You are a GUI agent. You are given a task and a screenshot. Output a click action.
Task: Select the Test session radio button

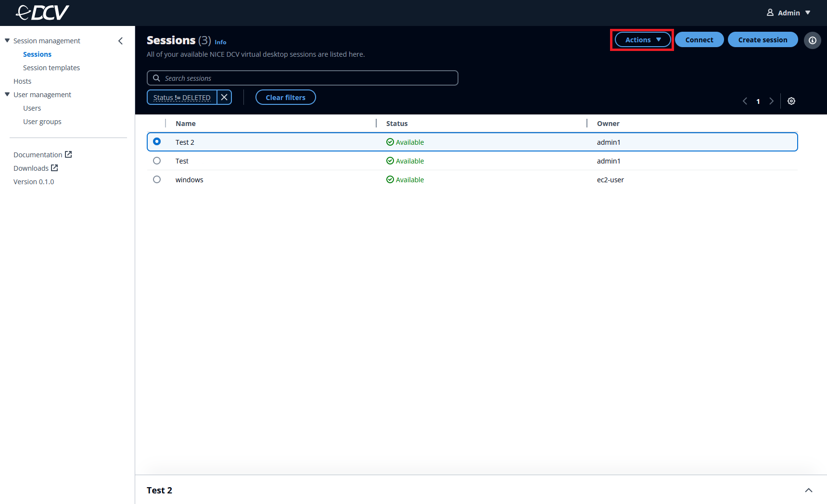tap(157, 161)
